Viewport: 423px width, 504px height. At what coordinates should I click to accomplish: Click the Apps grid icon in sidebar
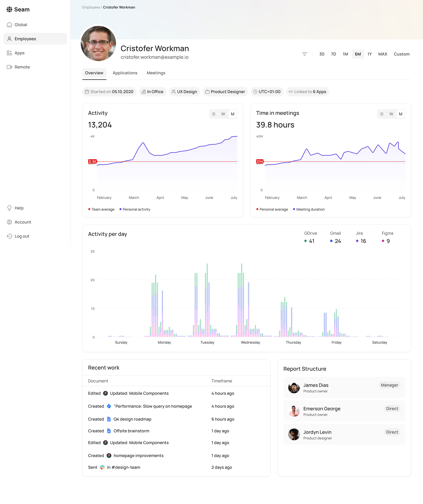9,53
